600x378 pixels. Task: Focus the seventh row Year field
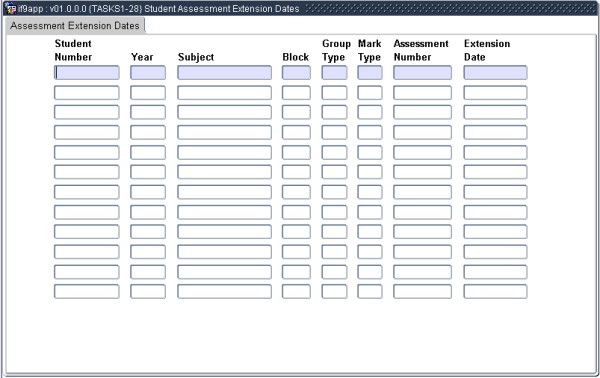(x=148, y=192)
